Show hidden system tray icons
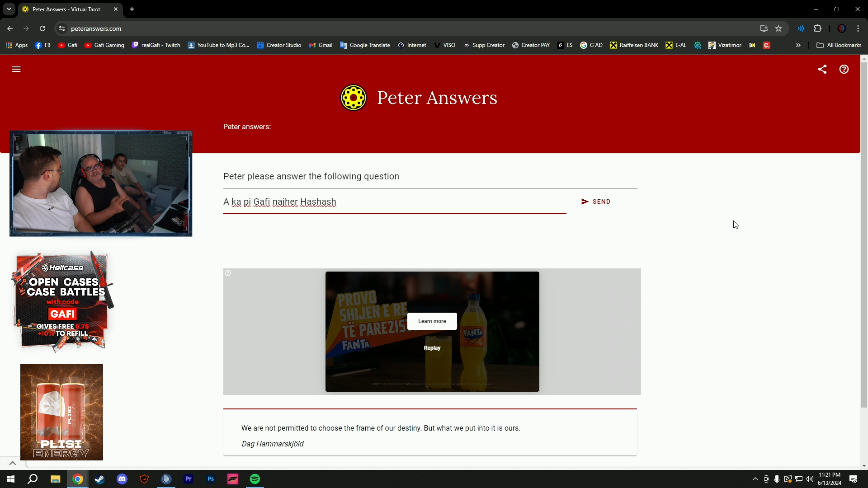 755,479
